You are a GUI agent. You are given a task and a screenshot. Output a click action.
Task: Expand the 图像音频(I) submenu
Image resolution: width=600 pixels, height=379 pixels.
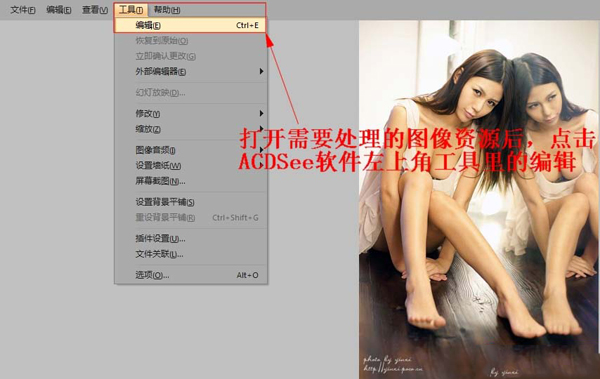(x=190, y=150)
